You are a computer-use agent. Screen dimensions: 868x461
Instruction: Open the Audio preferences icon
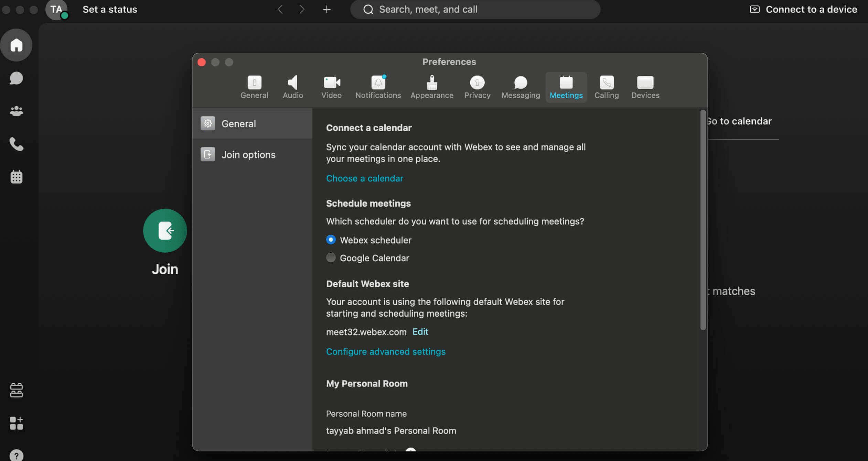click(x=292, y=87)
